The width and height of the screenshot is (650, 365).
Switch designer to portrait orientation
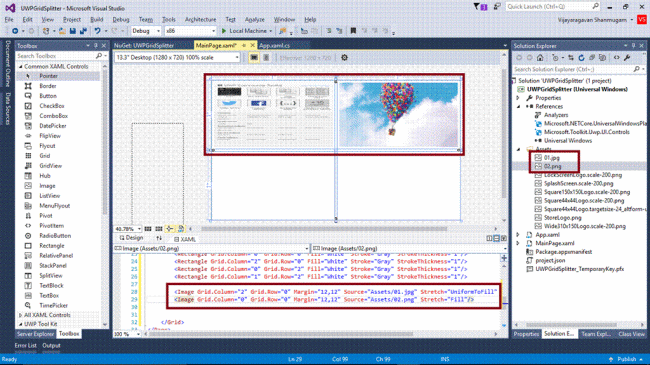tap(266, 58)
